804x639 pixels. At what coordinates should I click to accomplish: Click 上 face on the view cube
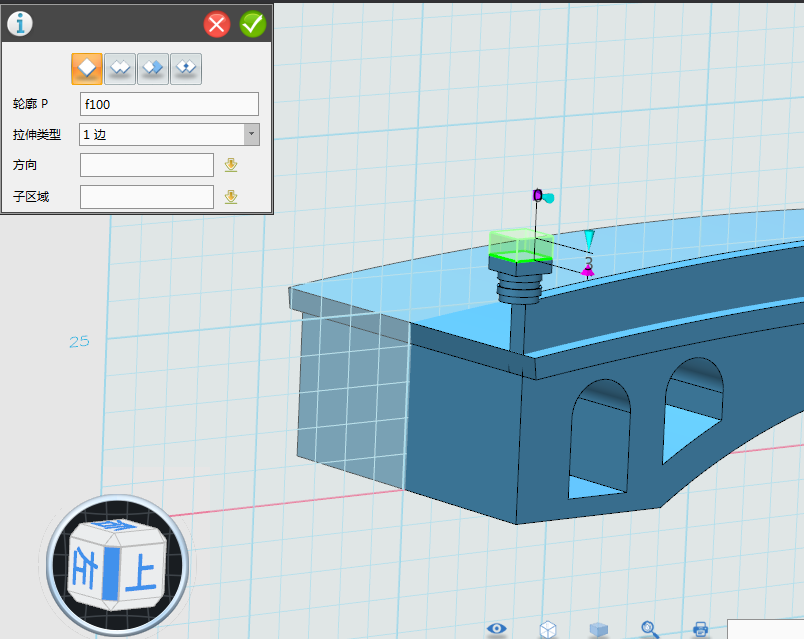click(142, 574)
